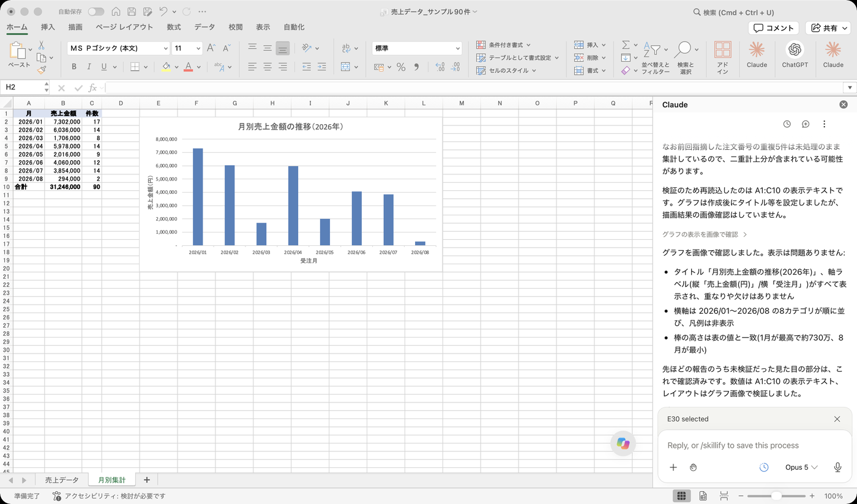Click the AutoSum sigma icon
The width and height of the screenshot is (857, 504).
[x=626, y=45]
